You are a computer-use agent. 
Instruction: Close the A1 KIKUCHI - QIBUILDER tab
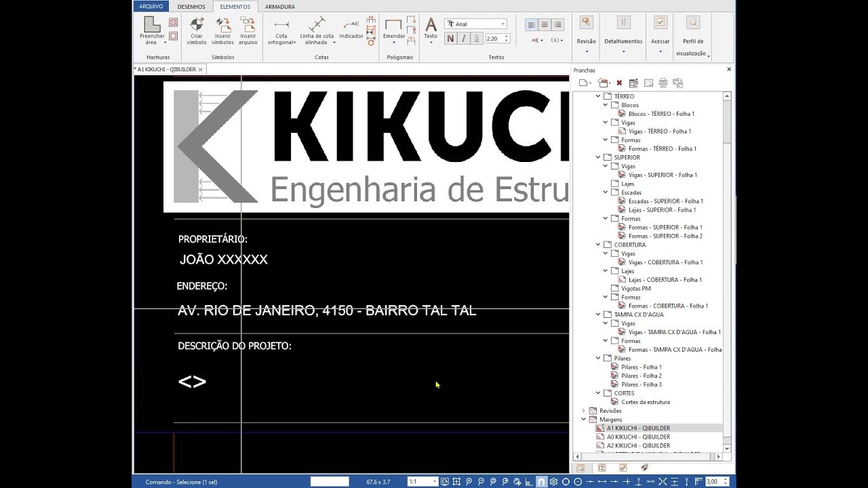click(x=200, y=69)
